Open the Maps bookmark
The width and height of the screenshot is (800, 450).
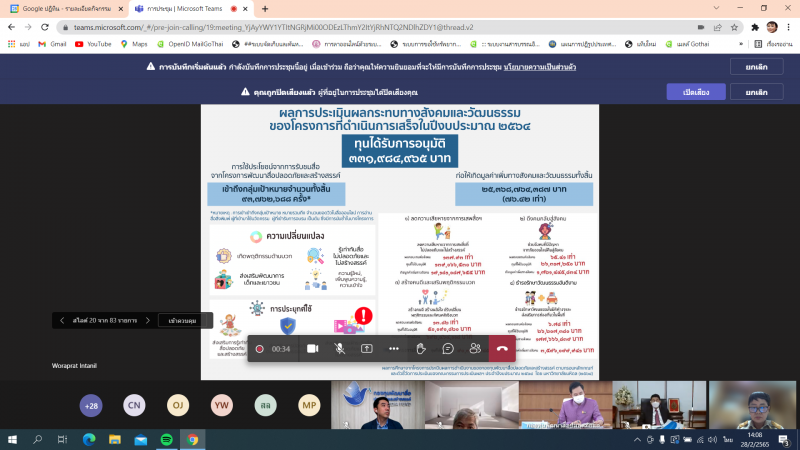coord(134,44)
